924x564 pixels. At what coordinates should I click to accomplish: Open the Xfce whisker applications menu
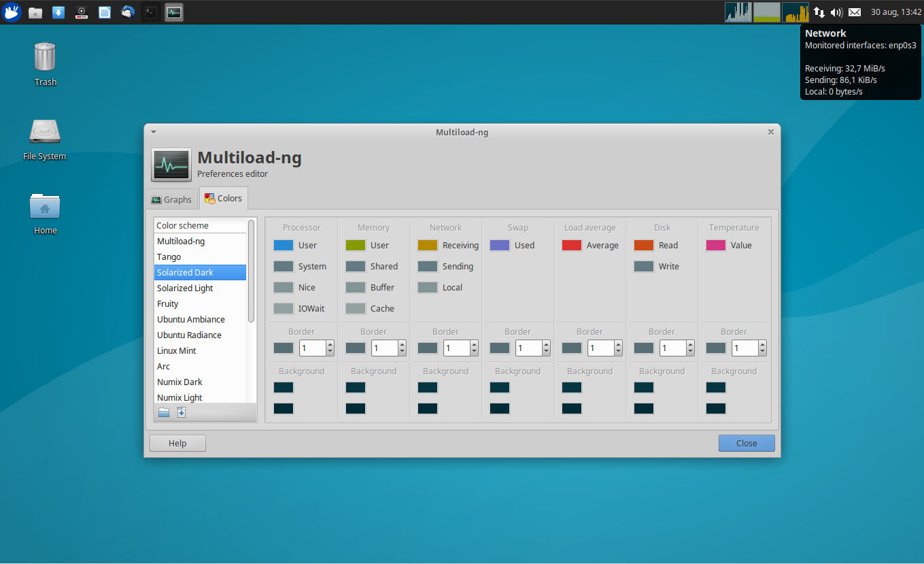tap(12, 12)
